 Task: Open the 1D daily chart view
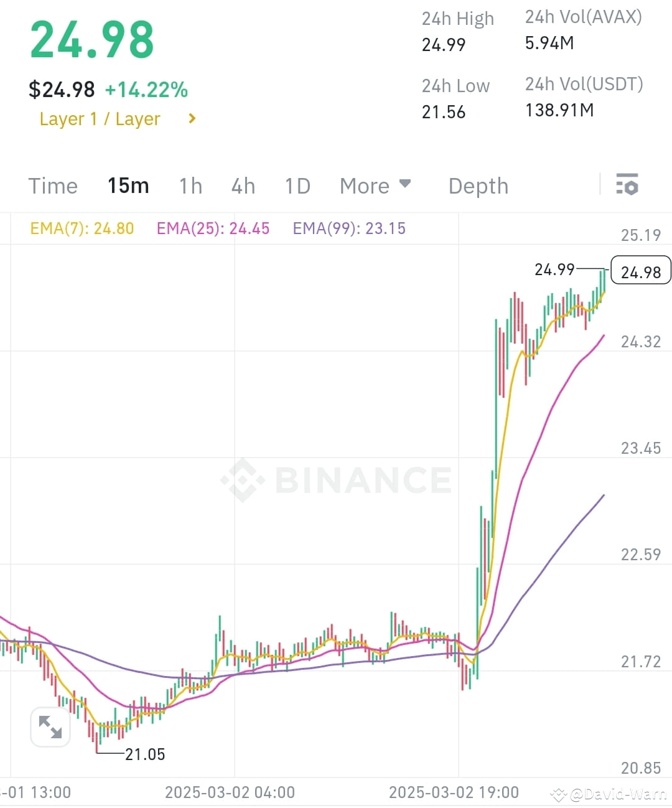point(297,186)
